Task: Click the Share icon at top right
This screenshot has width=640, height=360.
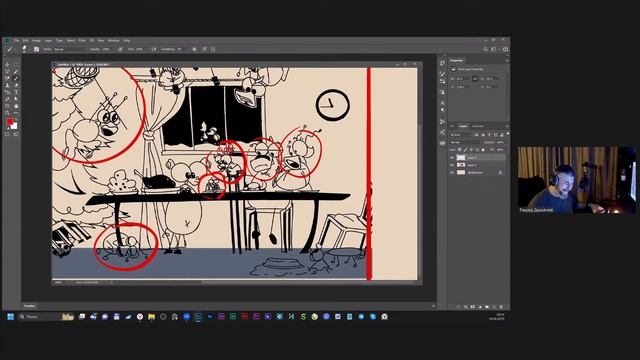Action: pyautogui.click(x=505, y=49)
